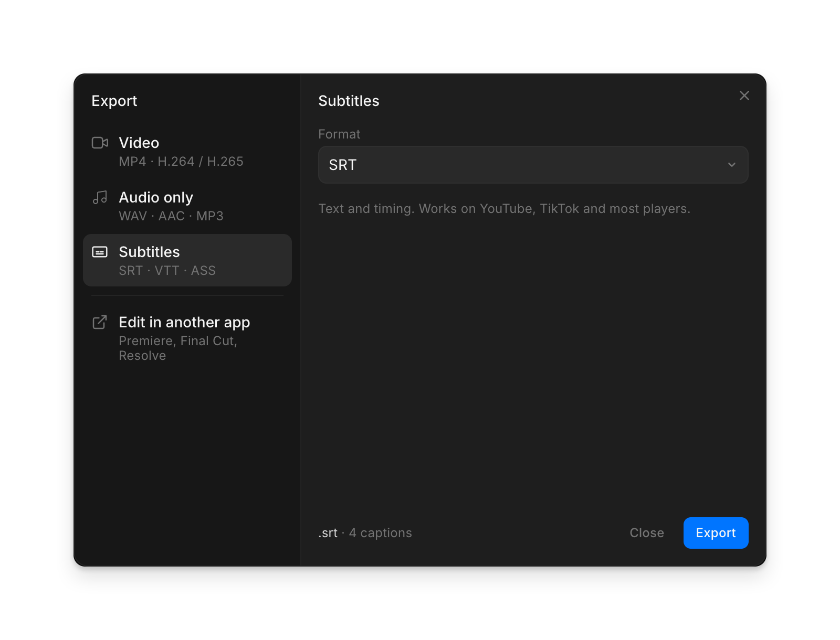Click the video camera icon
Viewport: 840px width, 640px height.
pyautogui.click(x=100, y=143)
